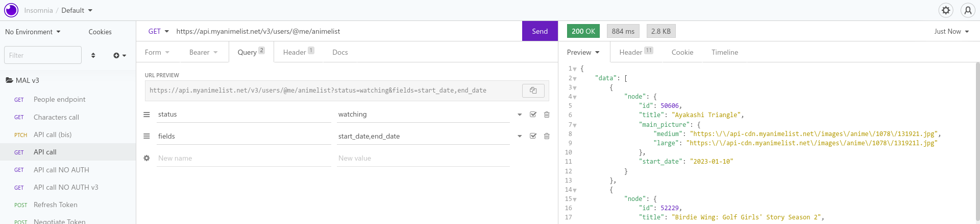Open the Timeline tab
This screenshot has height=224, width=980.
click(725, 52)
